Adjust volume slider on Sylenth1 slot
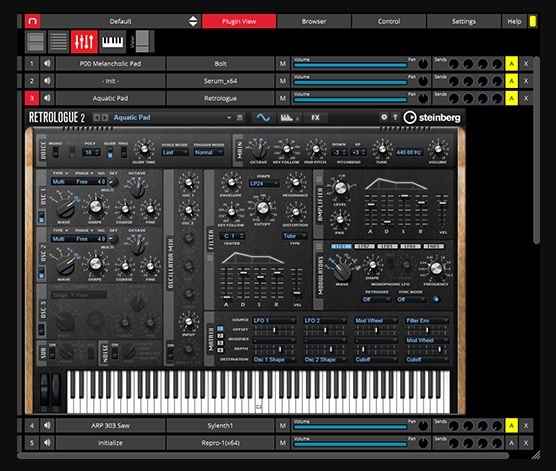556x471 pixels. click(x=350, y=427)
